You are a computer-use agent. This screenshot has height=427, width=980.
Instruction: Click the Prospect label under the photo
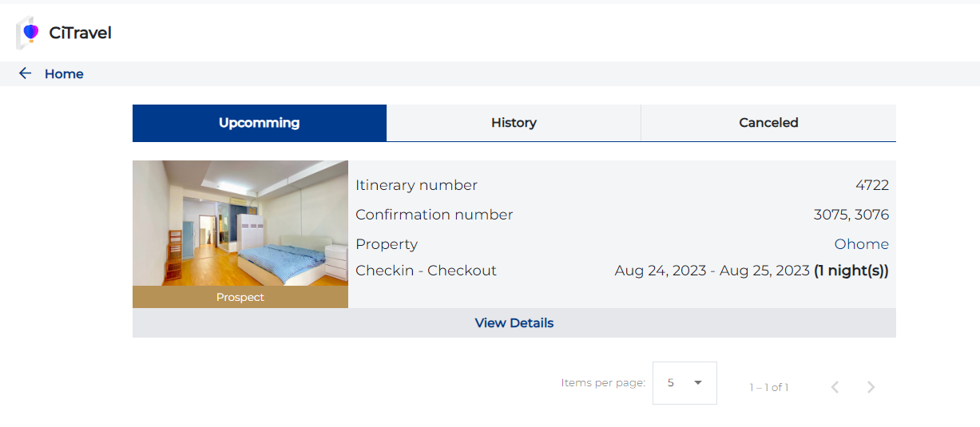(x=240, y=297)
